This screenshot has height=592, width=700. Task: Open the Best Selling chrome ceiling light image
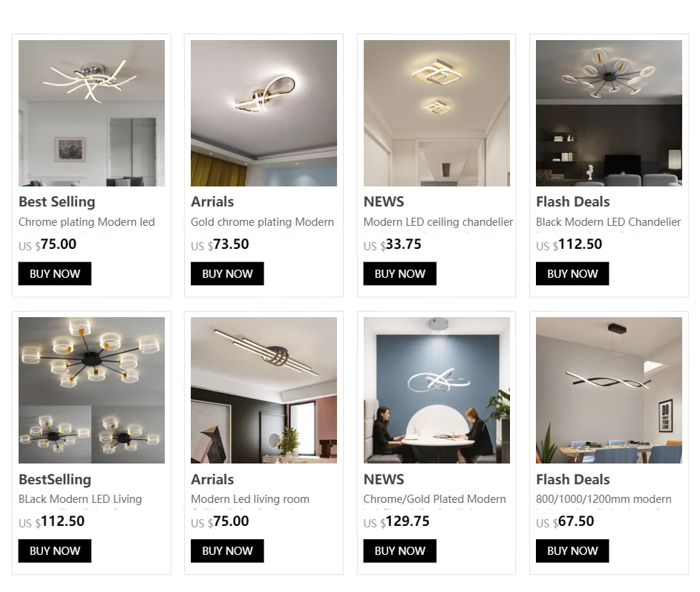point(91,113)
